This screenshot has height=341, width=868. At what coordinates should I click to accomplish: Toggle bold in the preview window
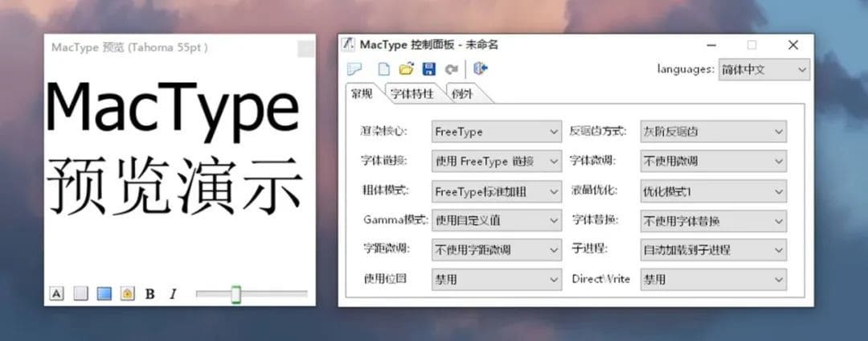click(x=150, y=294)
